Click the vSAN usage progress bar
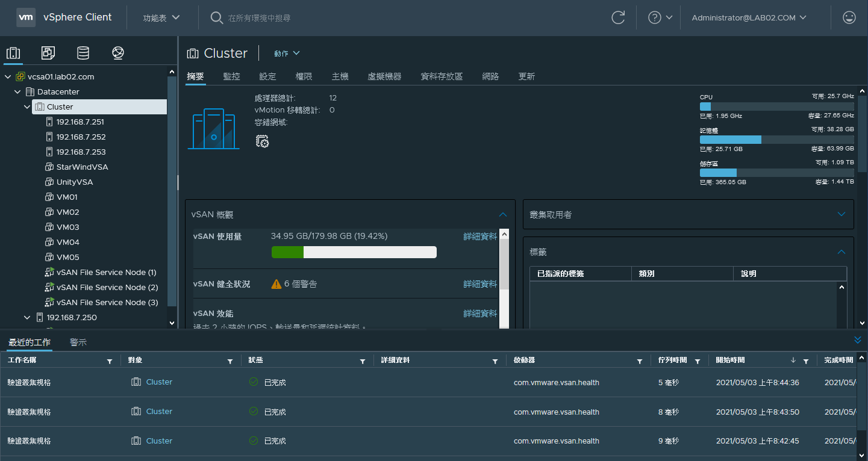 coord(354,252)
